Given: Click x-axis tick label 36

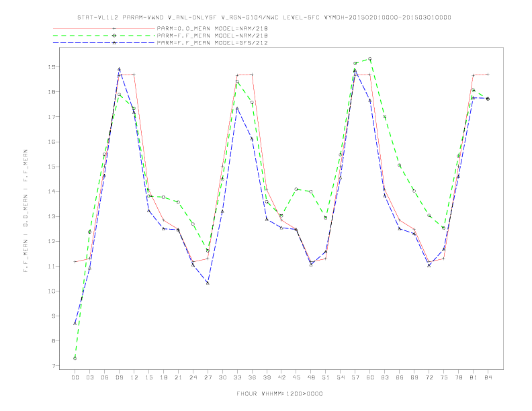Looking at the screenshot, I should pos(252,377).
